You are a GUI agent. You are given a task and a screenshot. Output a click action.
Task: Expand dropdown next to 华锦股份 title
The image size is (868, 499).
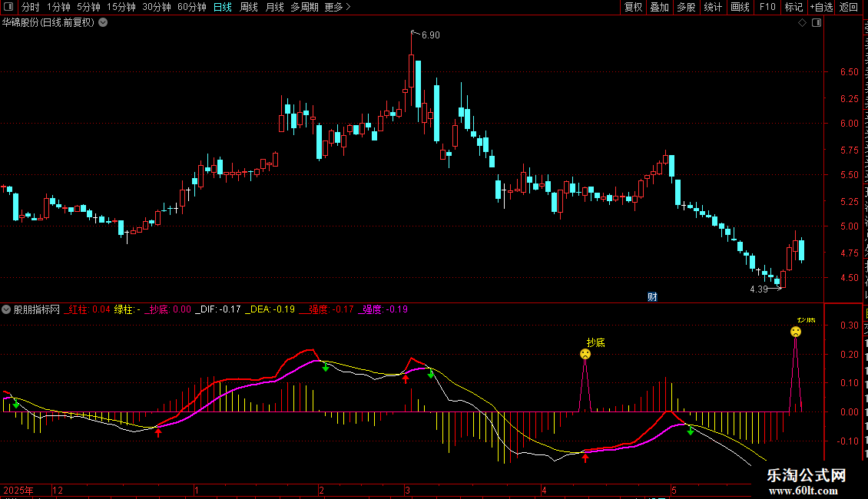pos(103,23)
